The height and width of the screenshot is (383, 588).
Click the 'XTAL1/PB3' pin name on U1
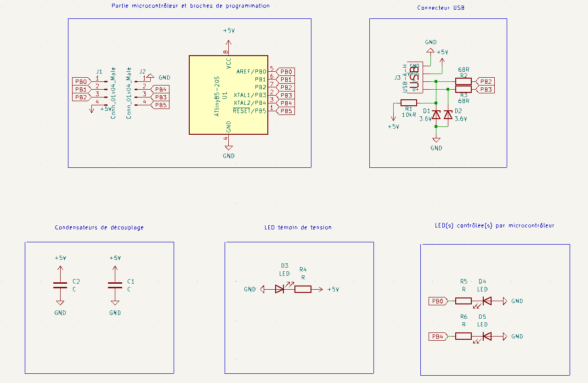tap(250, 95)
